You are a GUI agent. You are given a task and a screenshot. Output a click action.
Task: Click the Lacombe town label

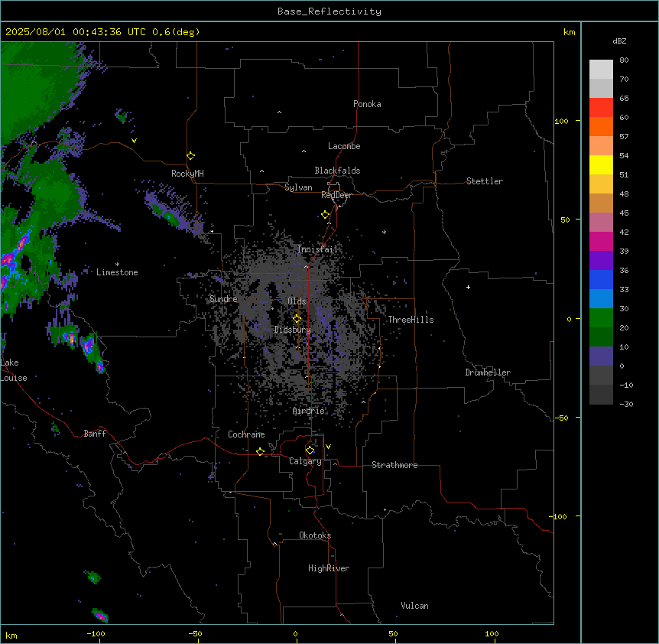click(344, 146)
